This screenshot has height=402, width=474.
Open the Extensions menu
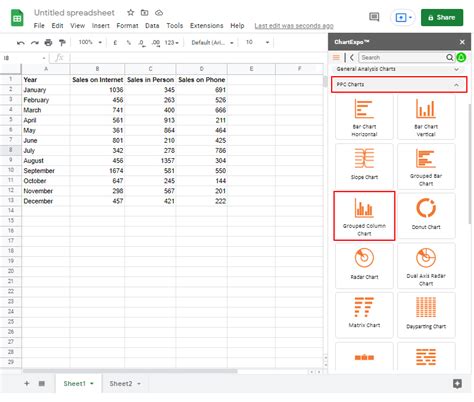click(x=206, y=26)
